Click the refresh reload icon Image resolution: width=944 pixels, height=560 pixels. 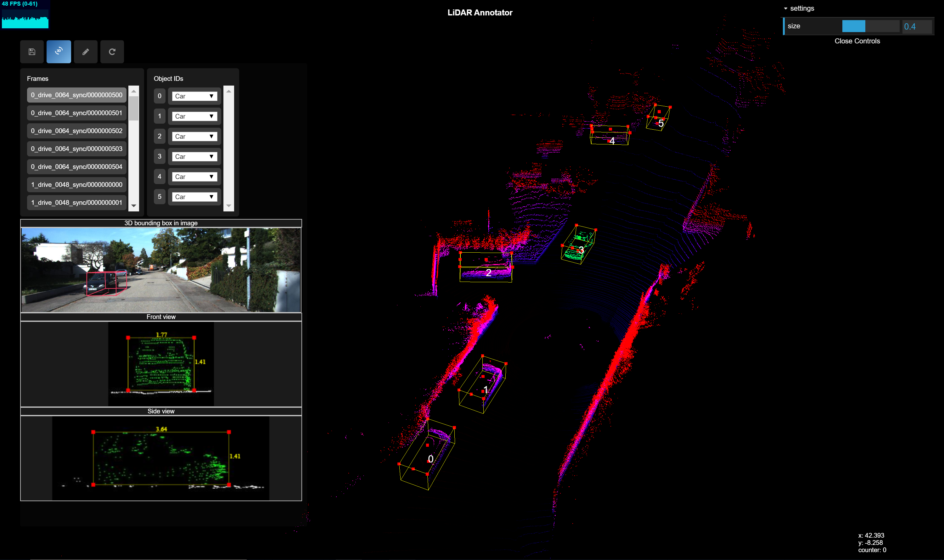(x=112, y=52)
